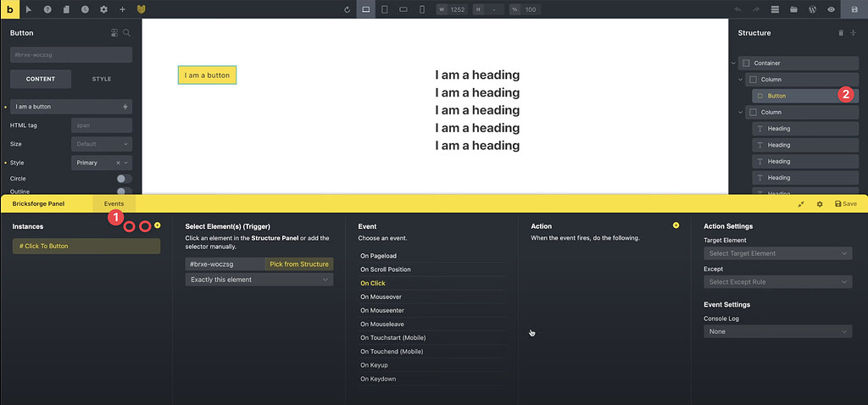
Task: Collapse the Container in Structure tree
Action: click(x=732, y=63)
